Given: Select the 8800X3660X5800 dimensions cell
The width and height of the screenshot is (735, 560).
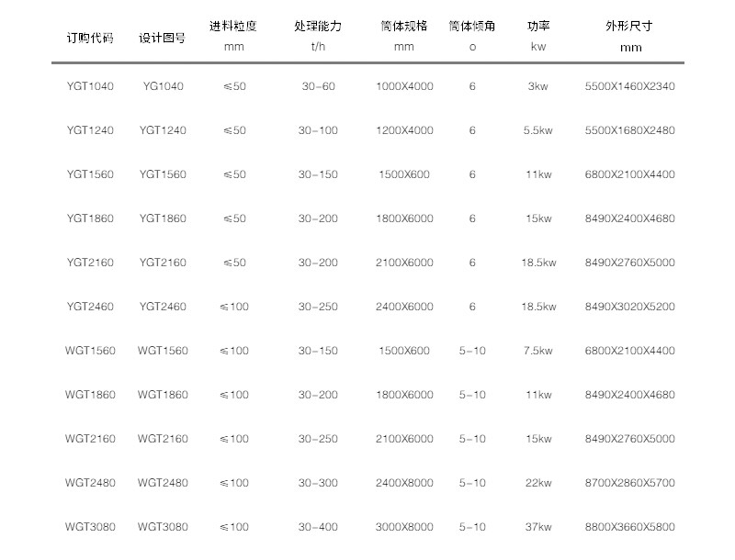Looking at the screenshot, I should click(629, 527).
